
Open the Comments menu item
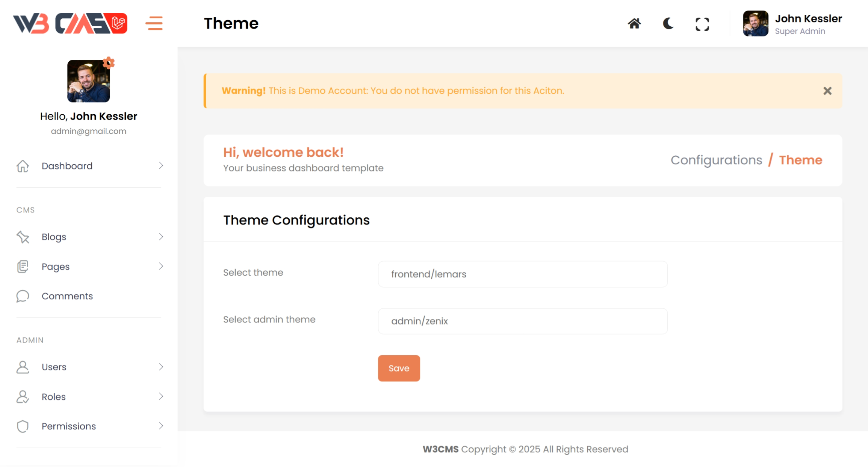tap(67, 296)
